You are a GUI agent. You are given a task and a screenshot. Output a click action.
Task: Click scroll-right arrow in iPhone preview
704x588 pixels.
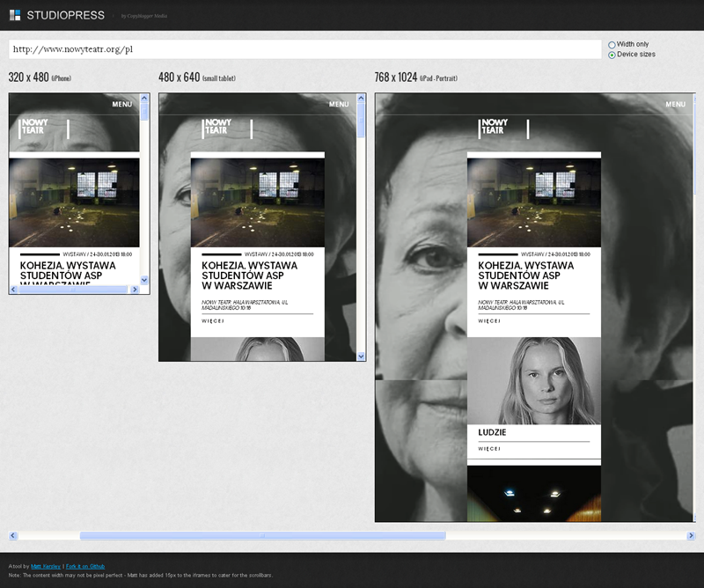[133, 289]
